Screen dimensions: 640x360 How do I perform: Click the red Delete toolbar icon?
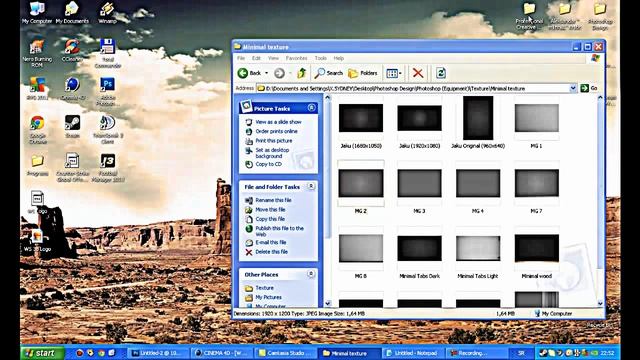tap(418, 73)
